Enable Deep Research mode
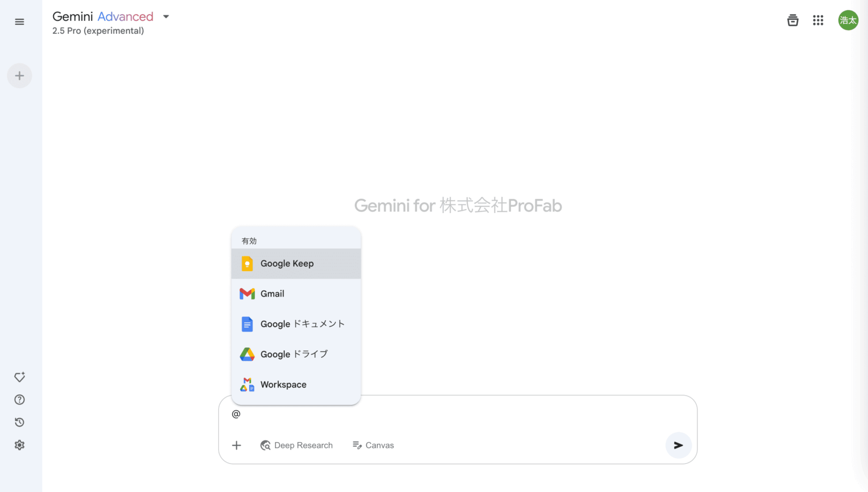The image size is (868, 492). (x=296, y=445)
